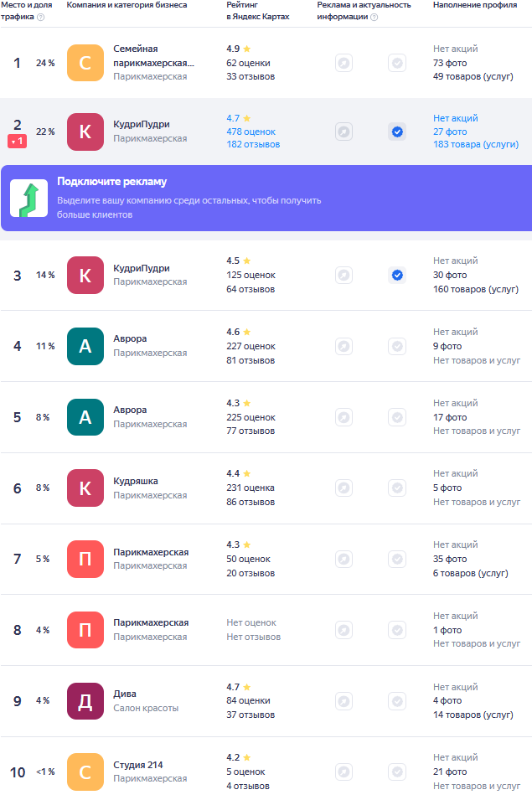Click the '27 фото' link
The height and width of the screenshot is (800, 532).
450,132
